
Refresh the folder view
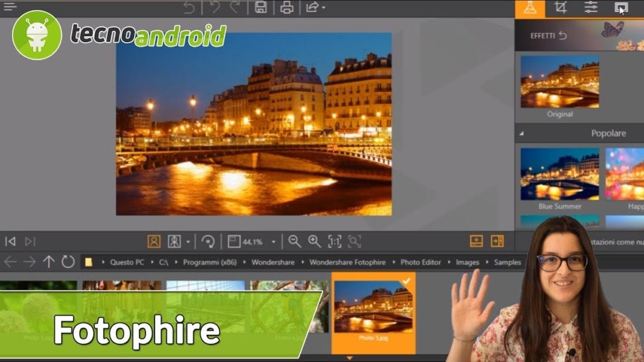(x=68, y=262)
